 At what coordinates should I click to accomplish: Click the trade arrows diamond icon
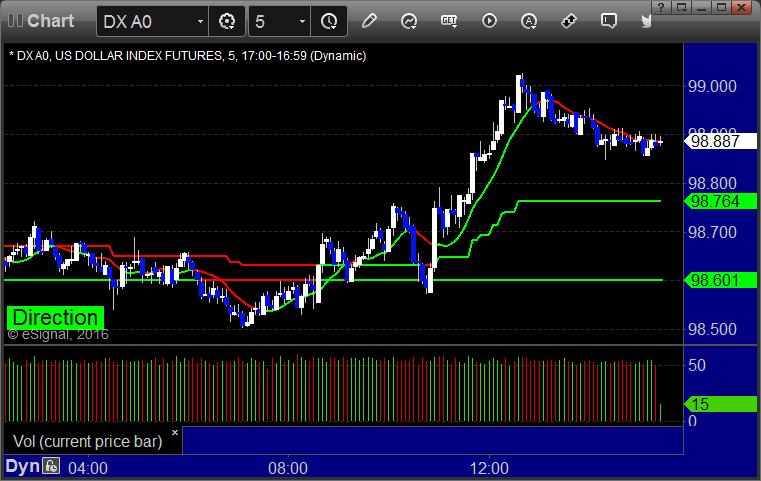(569, 21)
